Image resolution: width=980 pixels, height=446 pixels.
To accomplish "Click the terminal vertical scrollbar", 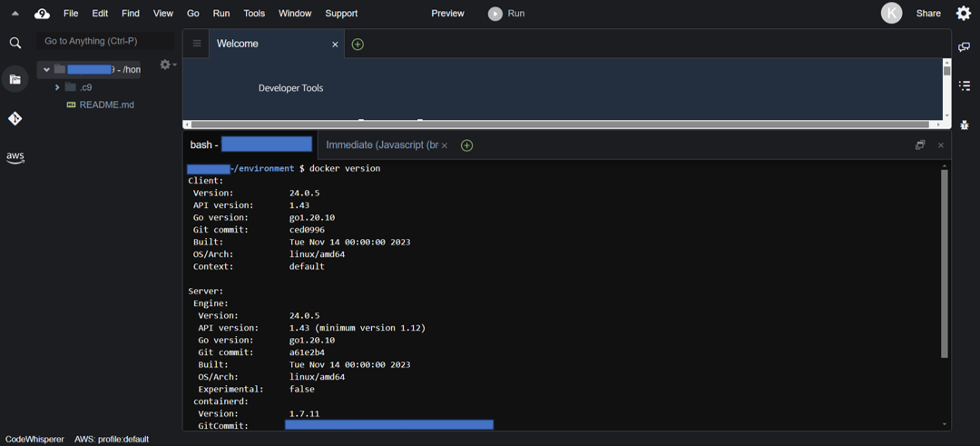I will click(x=945, y=263).
